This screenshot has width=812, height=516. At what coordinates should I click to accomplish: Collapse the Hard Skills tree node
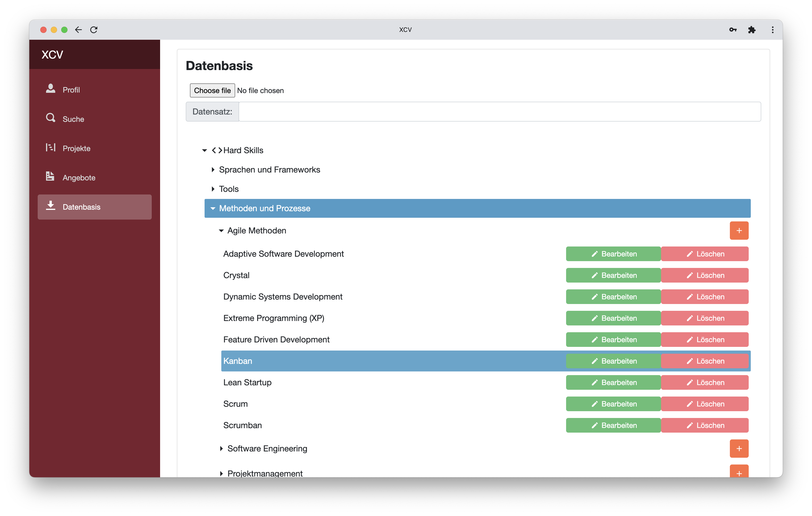(x=204, y=150)
